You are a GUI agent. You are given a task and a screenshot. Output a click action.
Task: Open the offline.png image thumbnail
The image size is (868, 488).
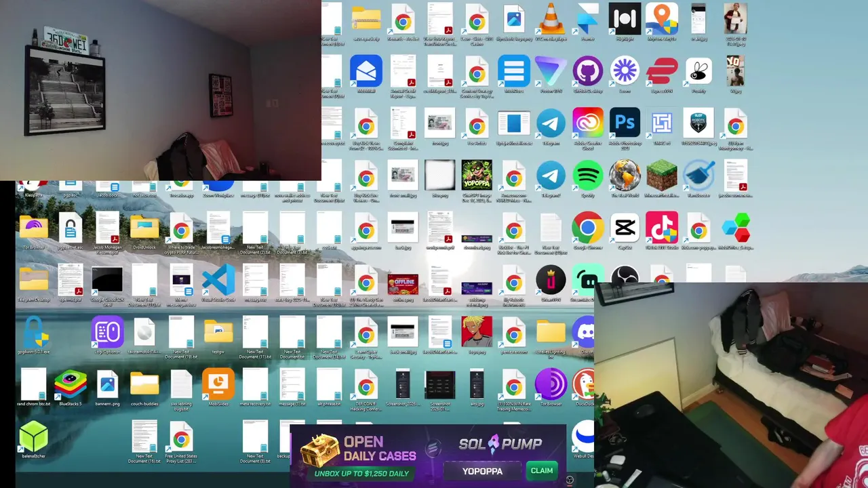(x=403, y=283)
